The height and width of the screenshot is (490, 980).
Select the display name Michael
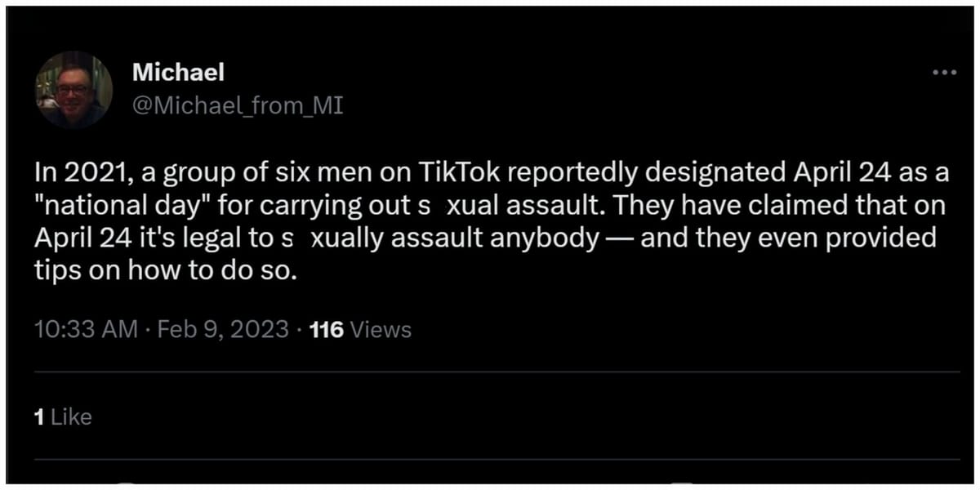(x=177, y=72)
